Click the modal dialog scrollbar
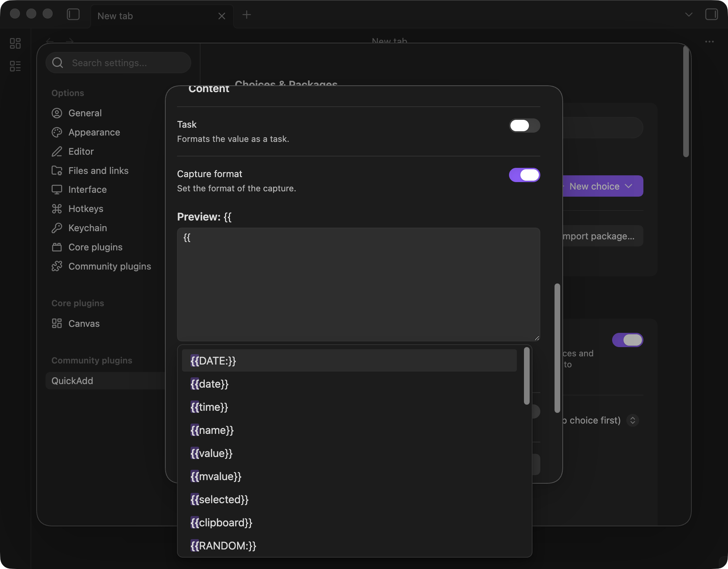Image resolution: width=728 pixels, height=569 pixels. (557, 348)
